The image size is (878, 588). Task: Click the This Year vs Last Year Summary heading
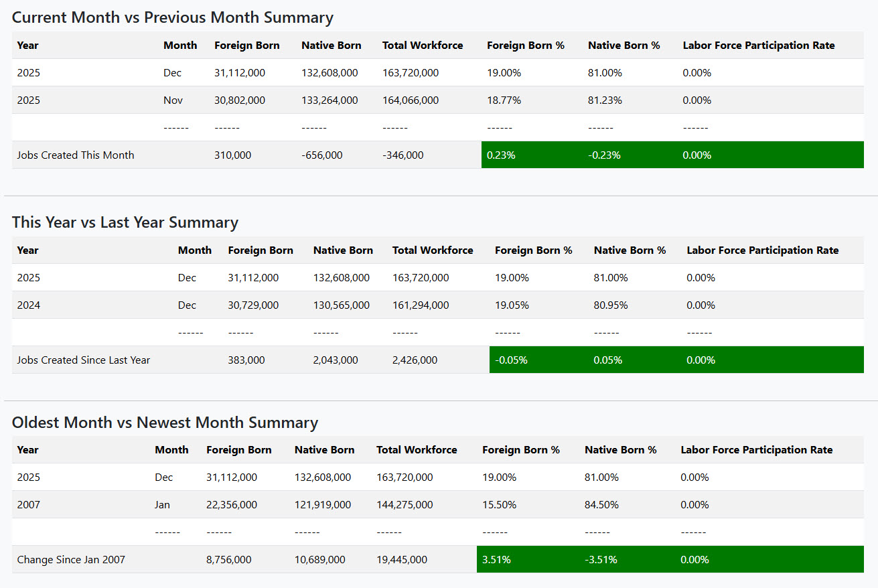pyautogui.click(x=125, y=222)
